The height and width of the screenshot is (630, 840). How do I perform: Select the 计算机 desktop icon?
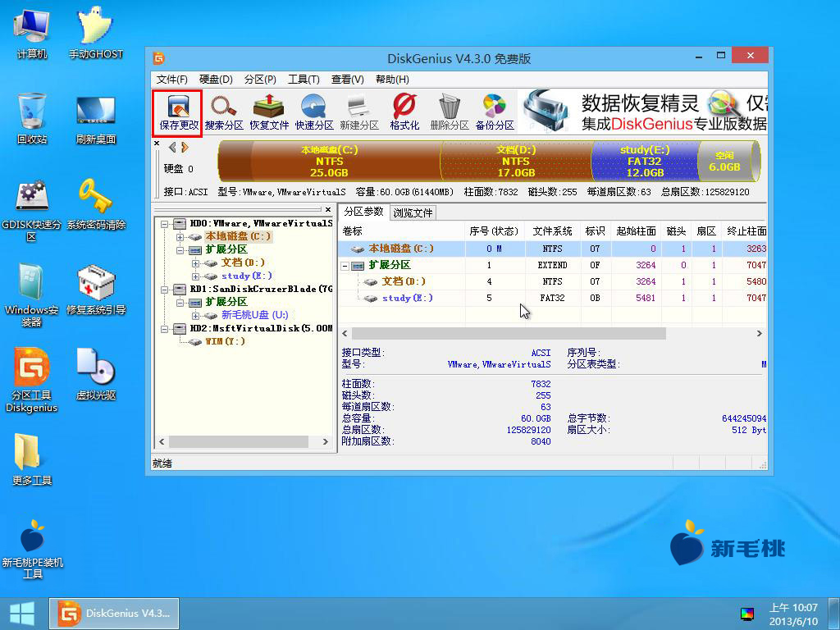[32, 33]
